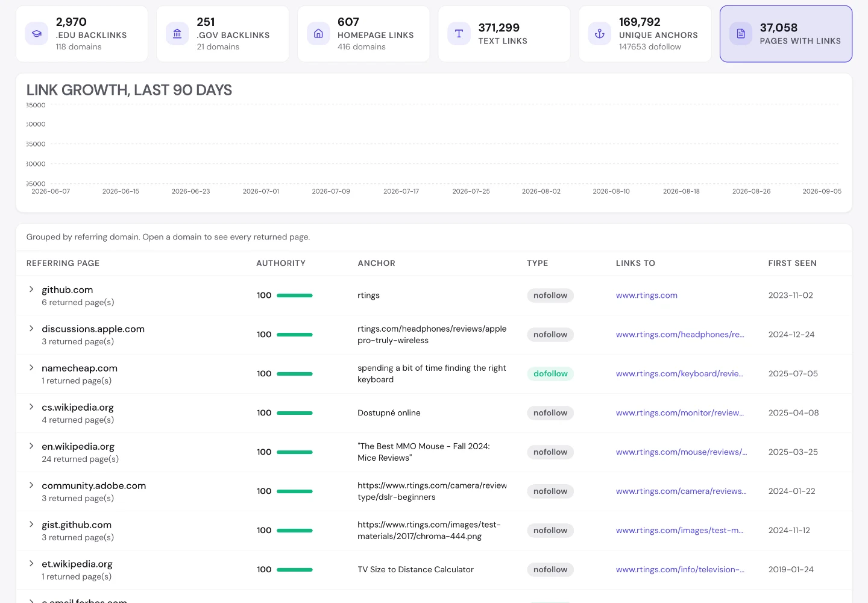Open the www.rtings.com/images link
The width and height of the screenshot is (868, 603).
[x=679, y=531]
